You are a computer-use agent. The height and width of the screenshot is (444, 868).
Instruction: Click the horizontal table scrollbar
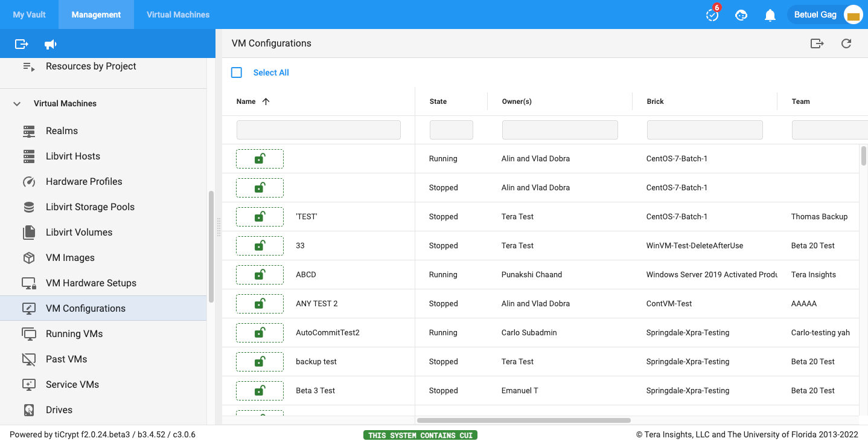[523, 420]
